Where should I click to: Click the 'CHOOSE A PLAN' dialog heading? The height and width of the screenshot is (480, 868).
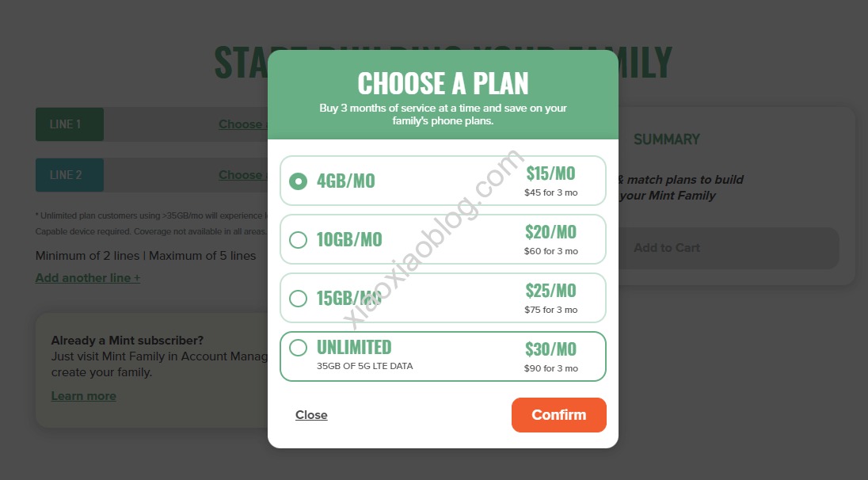point(443,83)
